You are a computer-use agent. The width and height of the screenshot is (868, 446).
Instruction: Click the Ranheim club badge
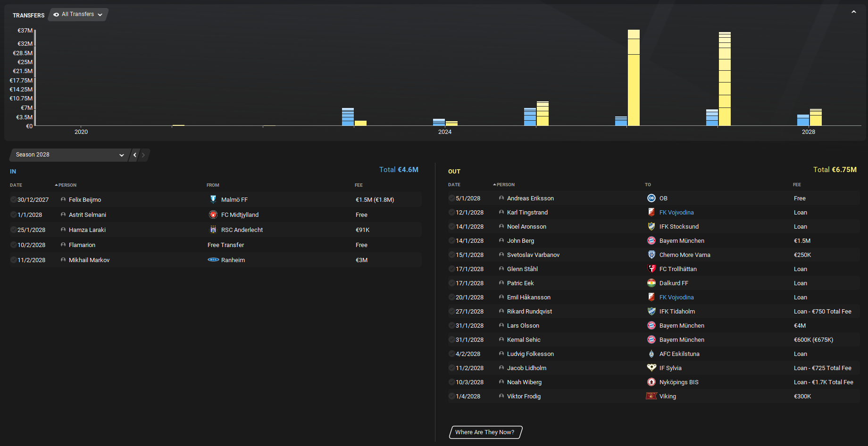[213, 260]
